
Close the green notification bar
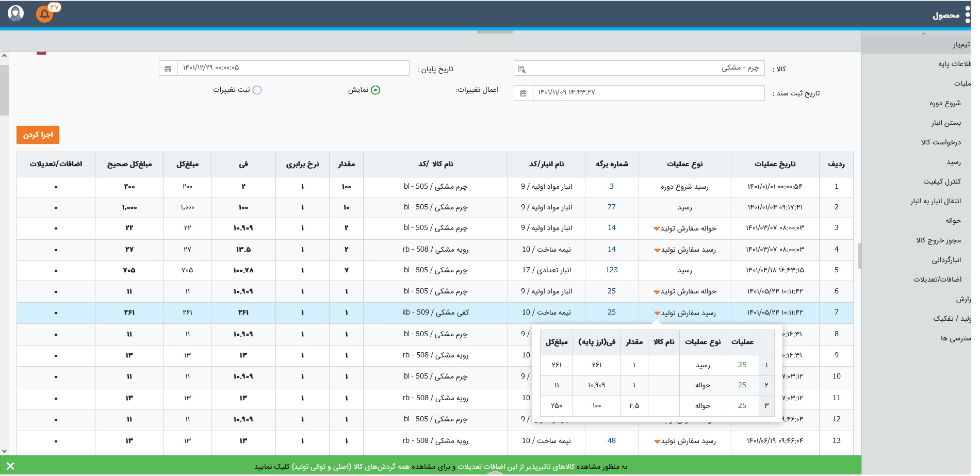(x=10, y=466)
